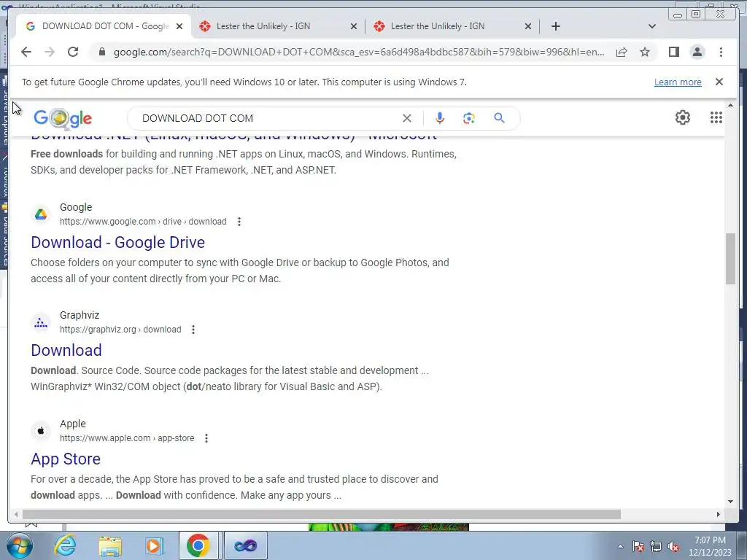This screenshot has height=560, width=747.
Task: Open Google apps grid
Action: 716,117
